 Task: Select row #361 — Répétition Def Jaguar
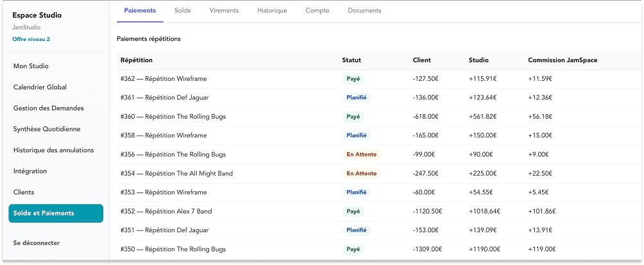click(x=380, y=98)
